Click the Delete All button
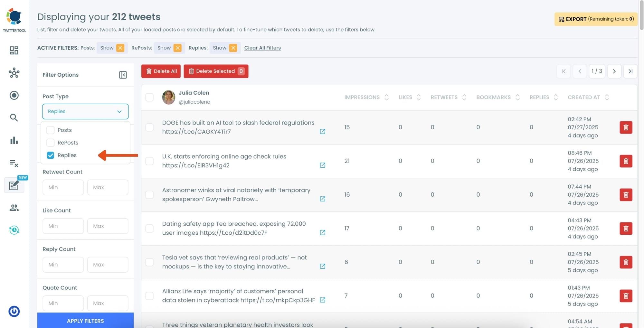 pyautogui.click(x=161, y=71)
